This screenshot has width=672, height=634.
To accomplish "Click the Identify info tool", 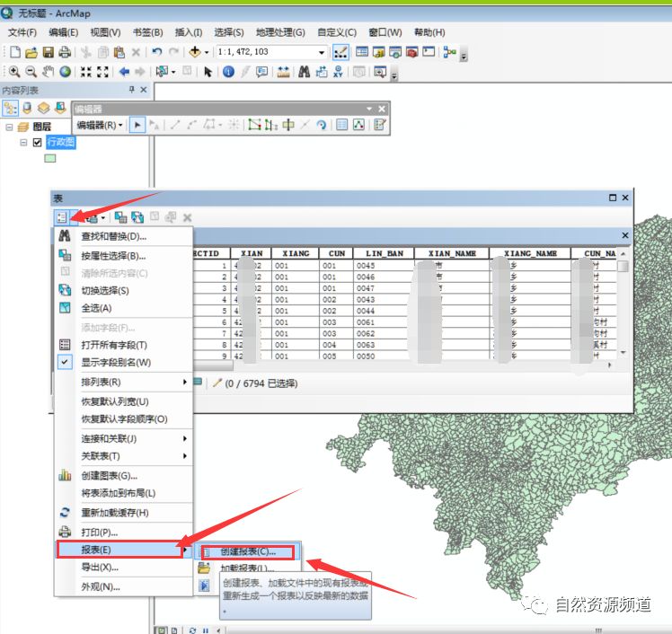I will (x=228, y=72).
